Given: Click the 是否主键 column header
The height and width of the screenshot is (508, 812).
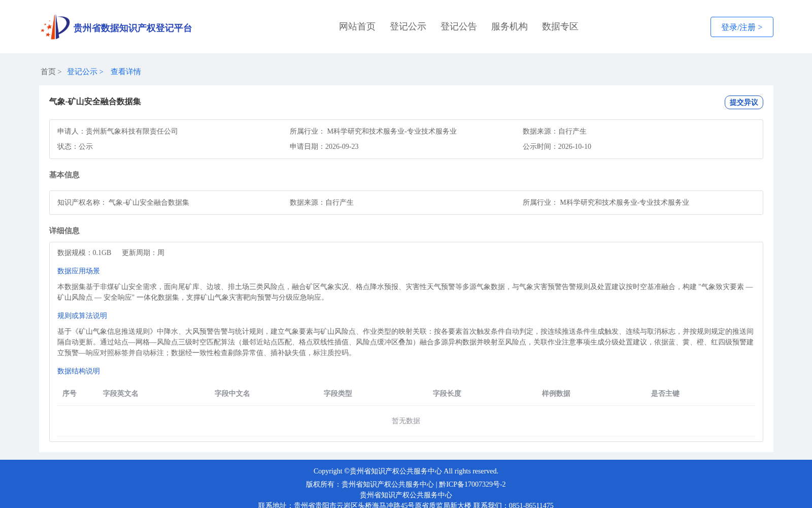Looking at the screenshot, I should 665,393.
